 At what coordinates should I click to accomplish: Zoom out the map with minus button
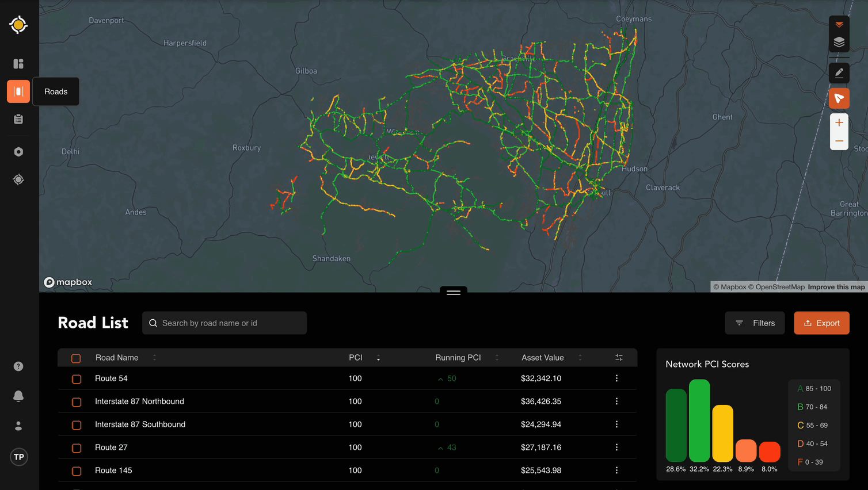pos(839,141)
